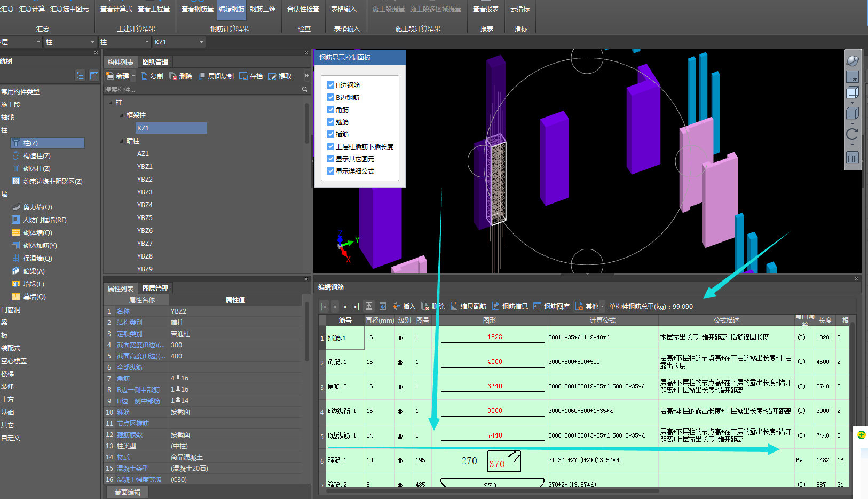
Task: Toggle 插筋 checkbox
Action: point(330,134)
